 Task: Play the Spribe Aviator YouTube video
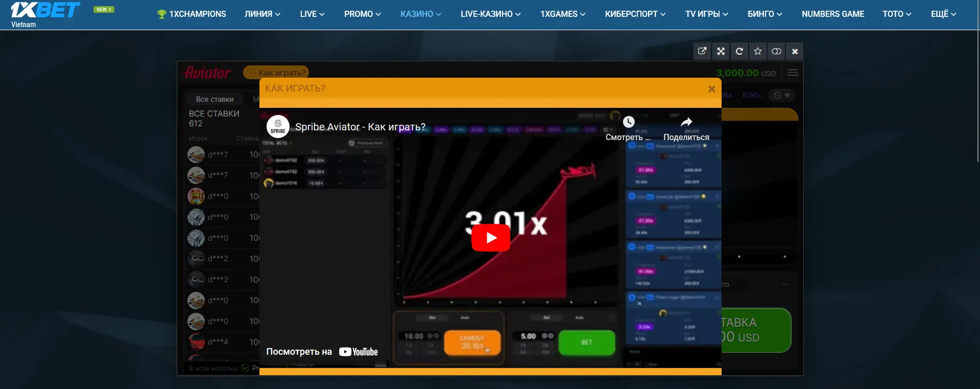pyautogui.click(x=490, y=238)
